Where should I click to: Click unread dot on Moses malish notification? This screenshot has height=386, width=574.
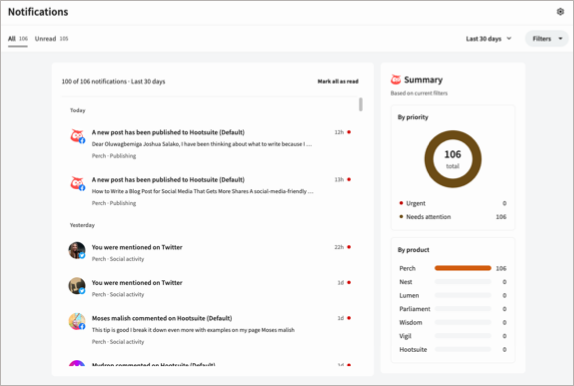[349, 318]
